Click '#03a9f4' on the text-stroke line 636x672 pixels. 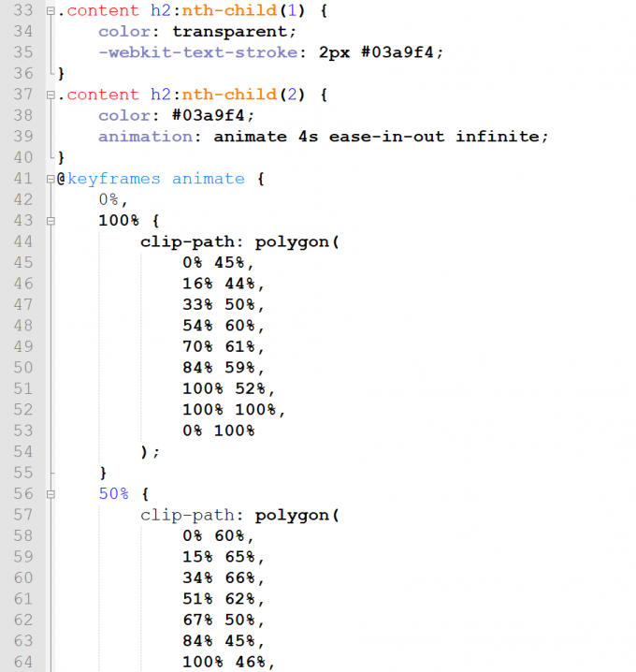click(397, 52)
